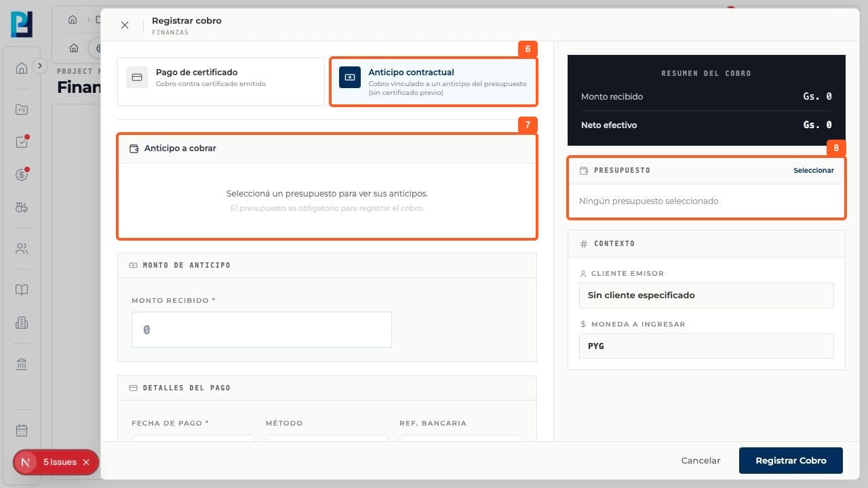868x488 pixels.
Task: Click the round N avatar in issues badge
Action: pyautogui.click(x=26, y=462)
